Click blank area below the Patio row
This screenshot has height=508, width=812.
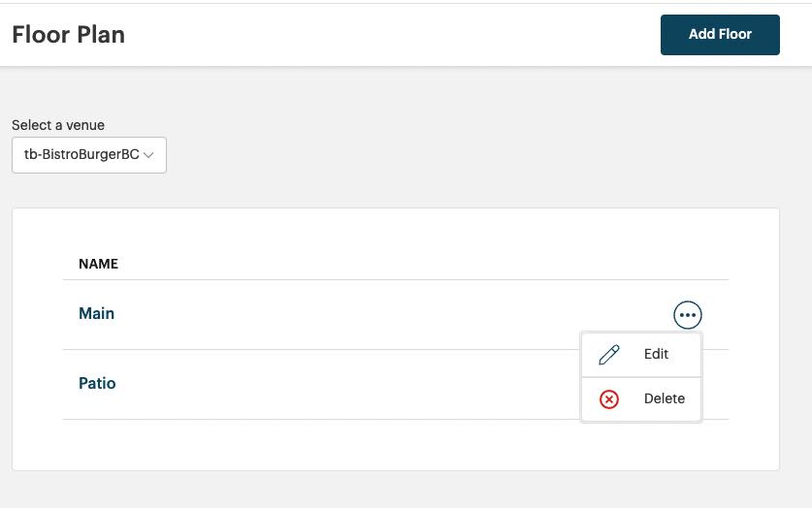pos(388,444)
